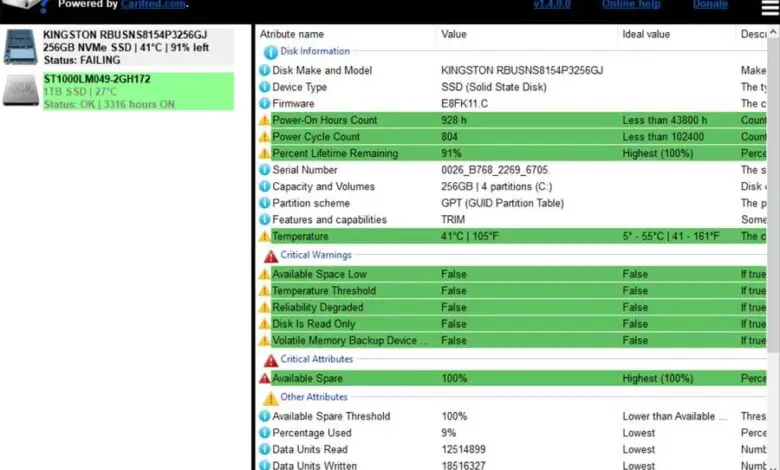780x470 pixels.
Task: Click warning icon beside Disk Is Read Only
Action: (264, 324)
